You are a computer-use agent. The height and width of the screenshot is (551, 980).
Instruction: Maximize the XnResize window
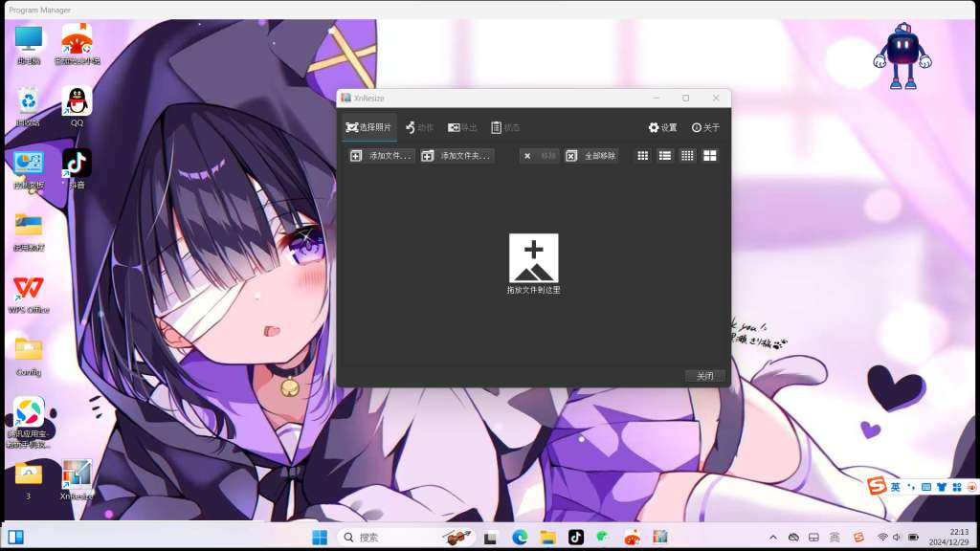tap(685, 99)
